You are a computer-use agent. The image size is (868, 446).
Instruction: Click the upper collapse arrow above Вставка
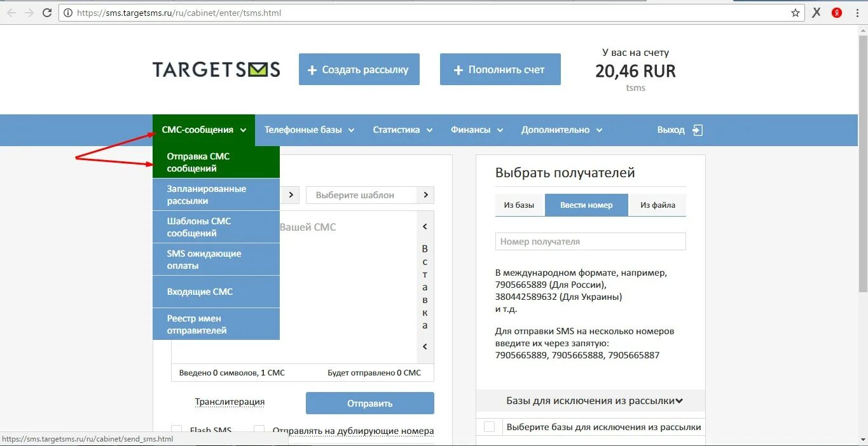(425, 227)
